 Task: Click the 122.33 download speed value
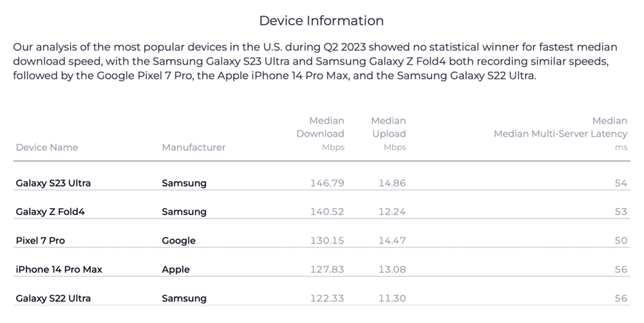(x=327, y=298)
